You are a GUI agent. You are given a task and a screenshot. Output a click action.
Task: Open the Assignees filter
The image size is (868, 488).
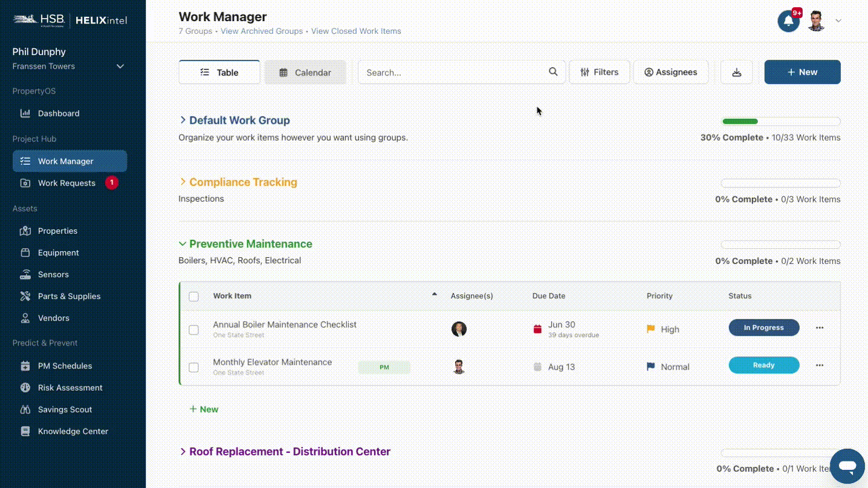click(x=671, y=72)
